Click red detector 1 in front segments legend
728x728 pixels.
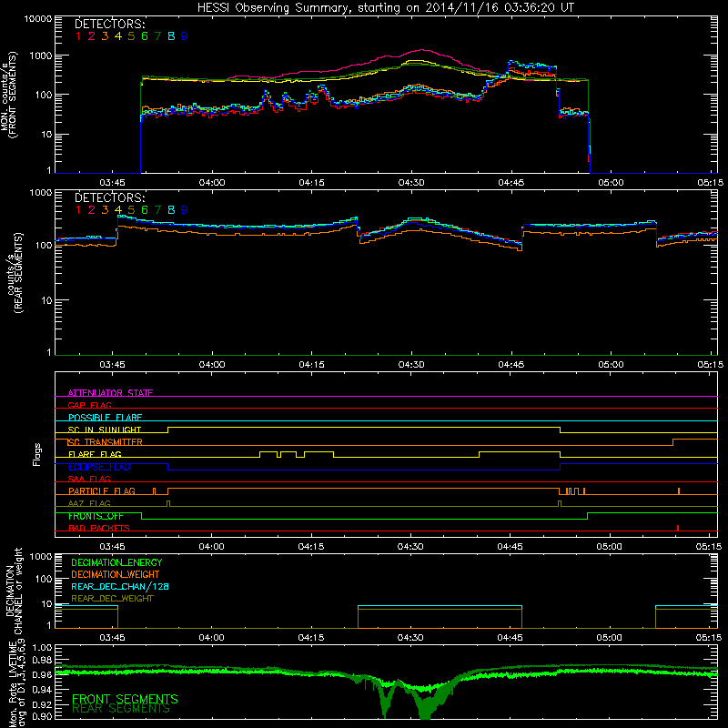point(78,35)
